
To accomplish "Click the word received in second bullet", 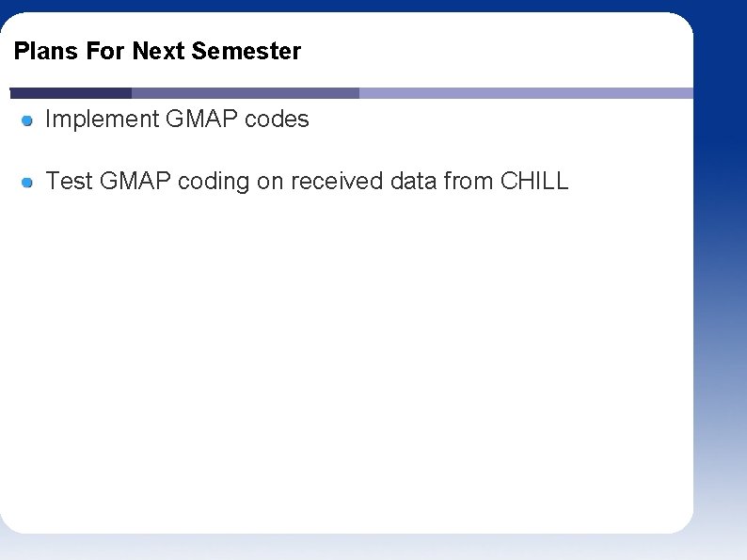I will tap(337, 181).
